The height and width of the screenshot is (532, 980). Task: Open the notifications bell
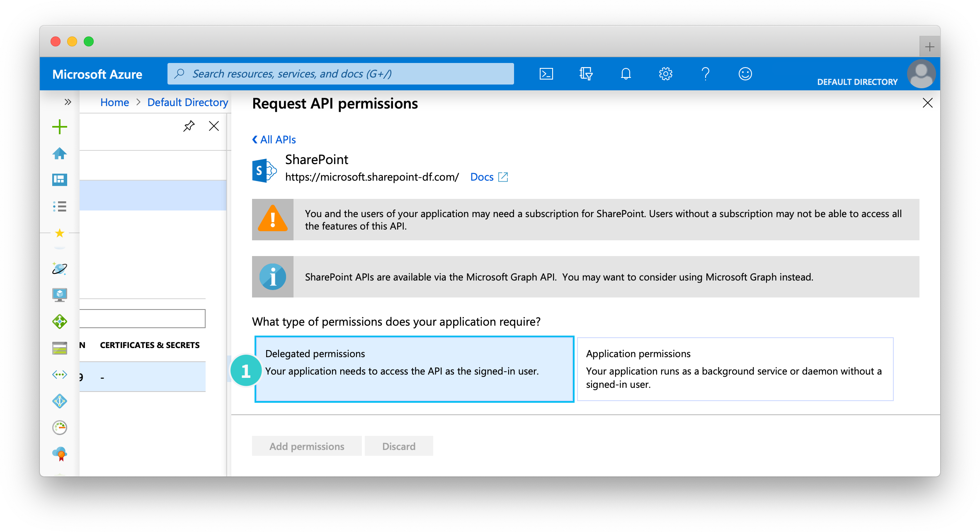click(626, 74)
